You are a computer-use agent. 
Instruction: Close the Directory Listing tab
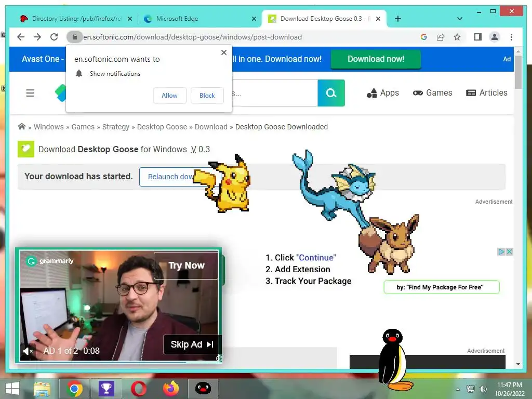pyautogui.click(x=129, y=19)
